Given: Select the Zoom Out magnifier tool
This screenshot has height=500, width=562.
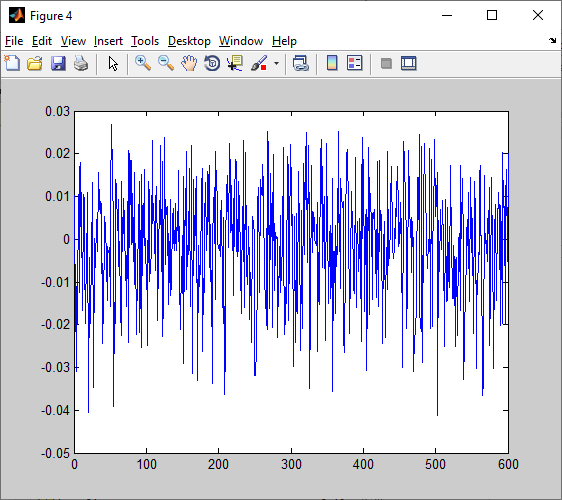Looking at the screenshot, I should (166, 63).
